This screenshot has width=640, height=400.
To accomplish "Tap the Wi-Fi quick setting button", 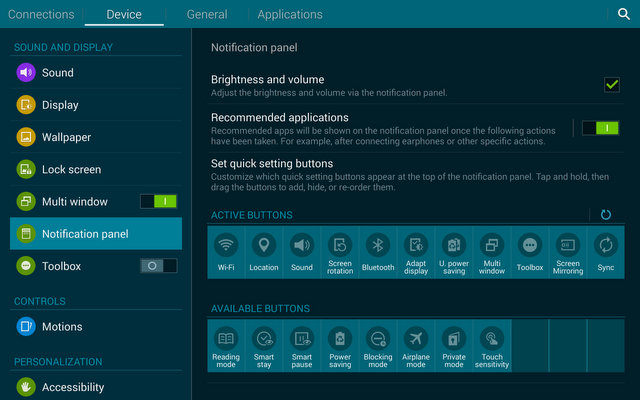I will (x=226, y=252).
